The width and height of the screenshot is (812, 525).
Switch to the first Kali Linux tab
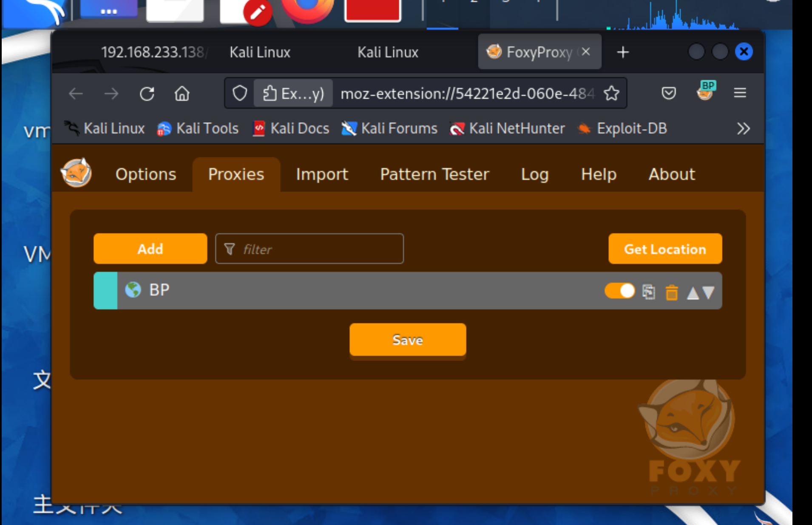coord(260,52)
